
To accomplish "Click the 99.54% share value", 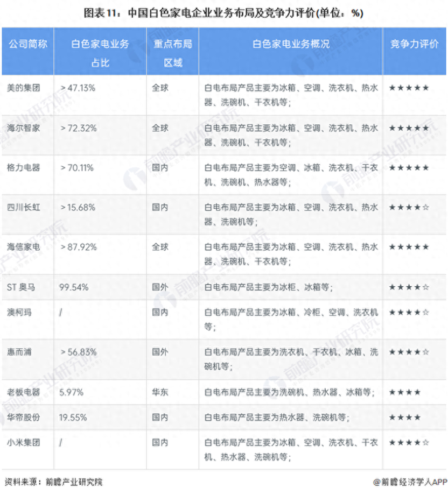I will coord(74,287).
